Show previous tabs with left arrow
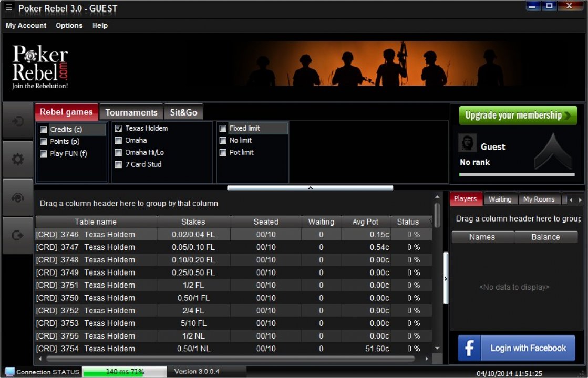 click(571, 199)
